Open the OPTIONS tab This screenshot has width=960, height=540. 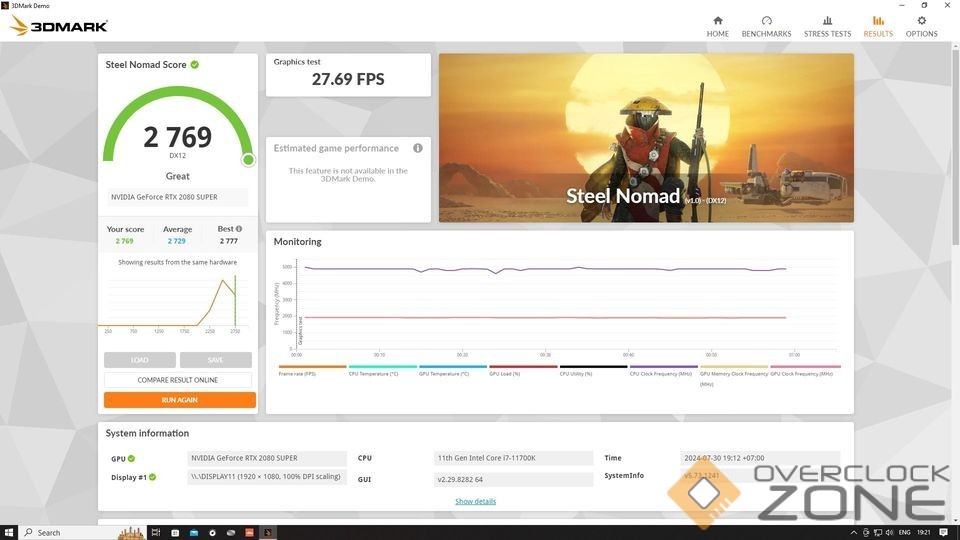pos(921,27)
